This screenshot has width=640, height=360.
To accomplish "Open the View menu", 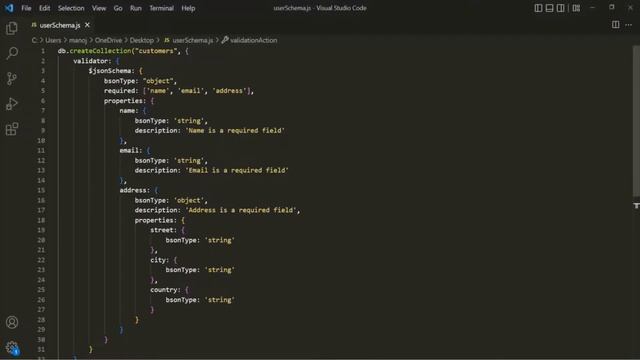I will [x=99, y=8].
